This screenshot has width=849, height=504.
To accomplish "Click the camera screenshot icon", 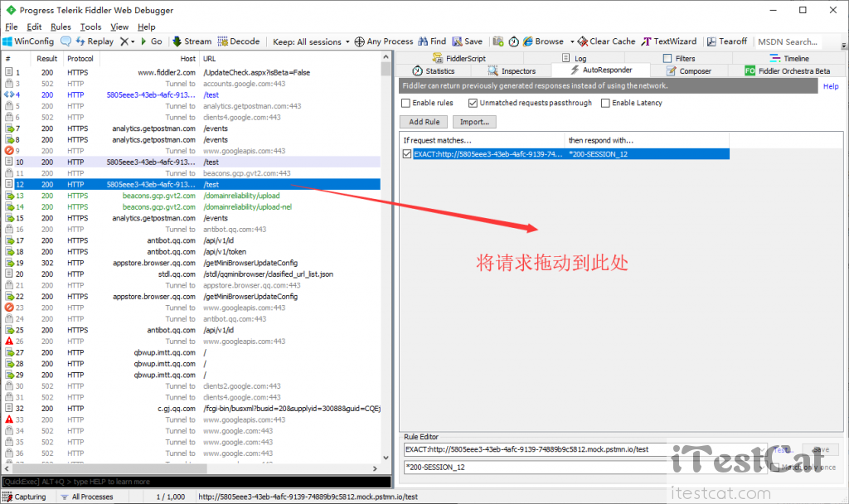I will pyautogui.click(x=498, y=41).
